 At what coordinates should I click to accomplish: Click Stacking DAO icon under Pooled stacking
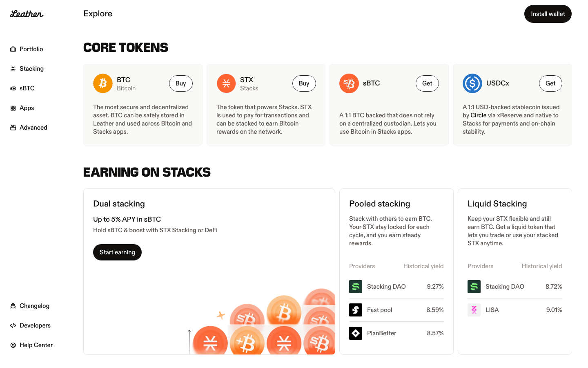click(x=356, y=287)
